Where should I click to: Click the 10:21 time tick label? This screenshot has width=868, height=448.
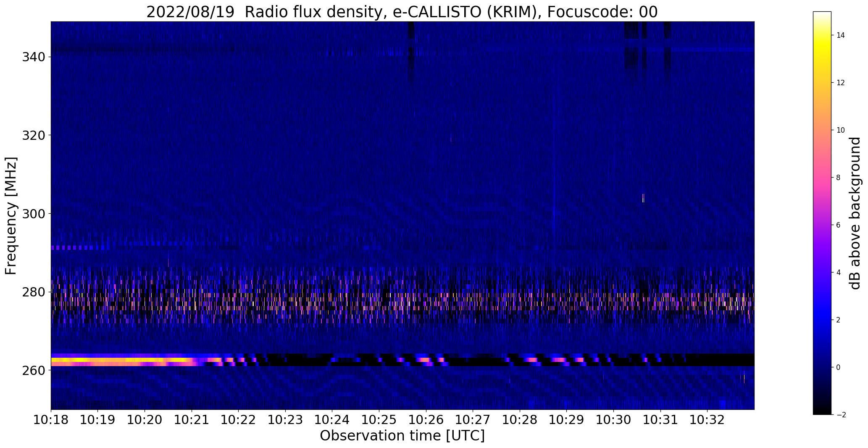pos(192,420)
